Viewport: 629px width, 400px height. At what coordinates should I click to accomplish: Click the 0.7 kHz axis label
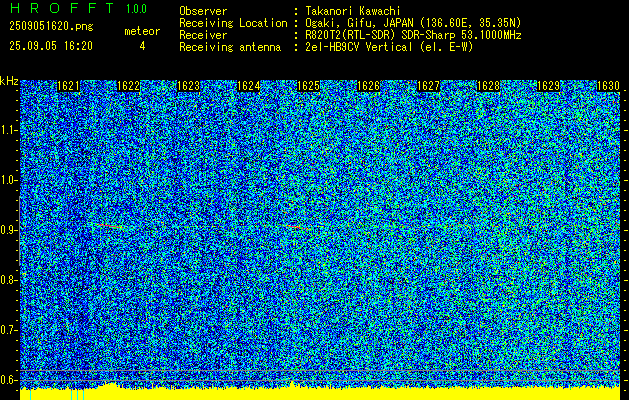(x=8, y=330)
